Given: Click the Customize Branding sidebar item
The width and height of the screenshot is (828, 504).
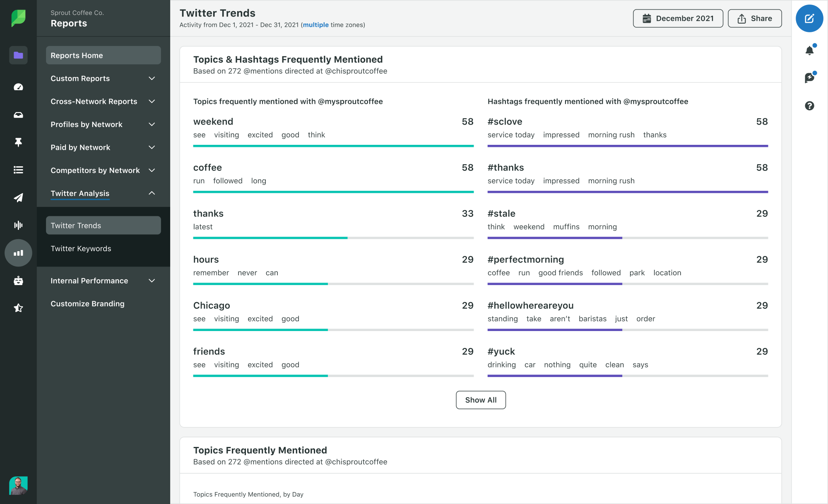Looking at the screenshot, I should click(87, 303).
